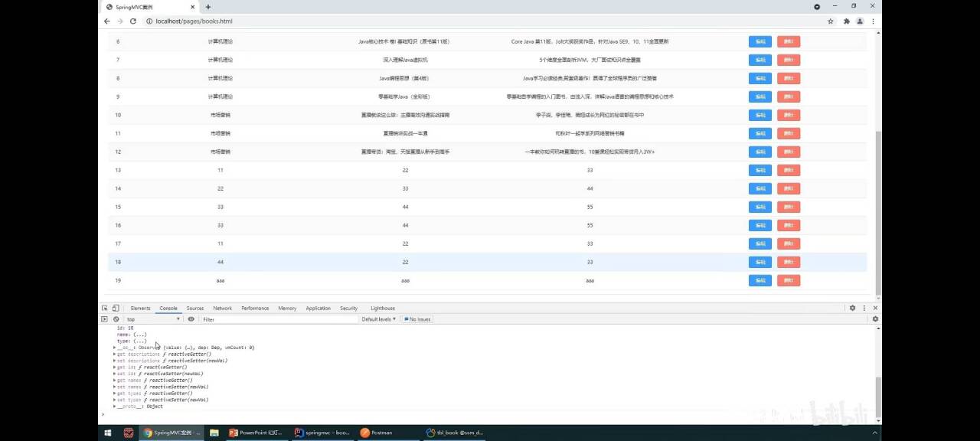980x441 pixels.
Task: Open the Chrome profile avatar
Action: point(859,21)
